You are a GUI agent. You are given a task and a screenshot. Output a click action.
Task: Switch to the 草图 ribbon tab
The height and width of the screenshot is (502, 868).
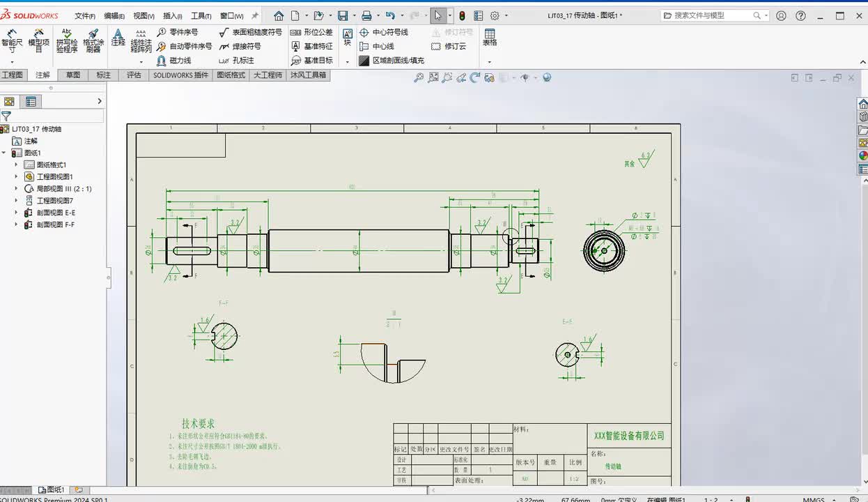[73, 75]
